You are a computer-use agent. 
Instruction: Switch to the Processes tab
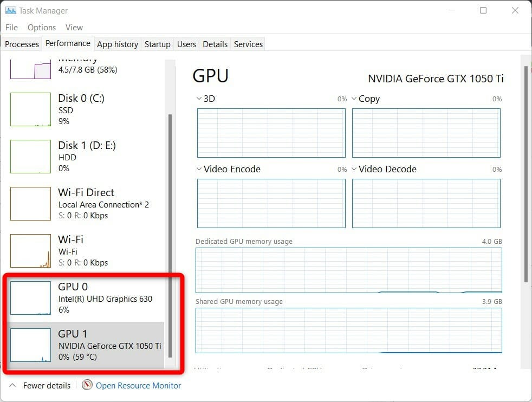click(21, 44)
